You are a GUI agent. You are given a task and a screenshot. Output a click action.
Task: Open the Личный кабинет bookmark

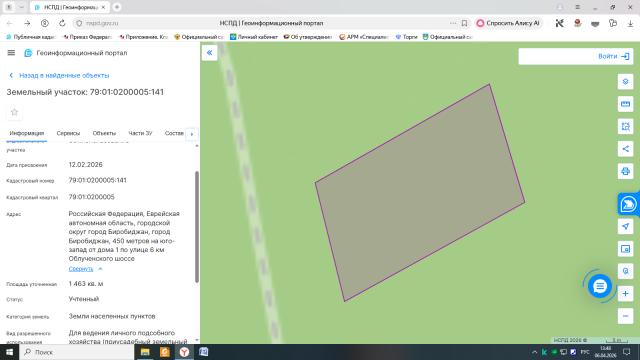tap(254, 37)
